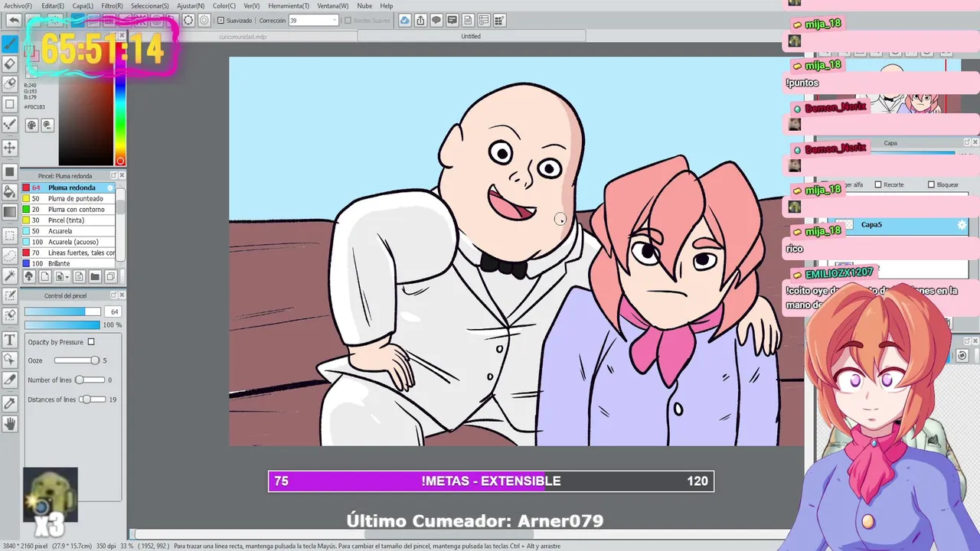Click the brush list vertical scrollbar

click(x=120, y=225)
